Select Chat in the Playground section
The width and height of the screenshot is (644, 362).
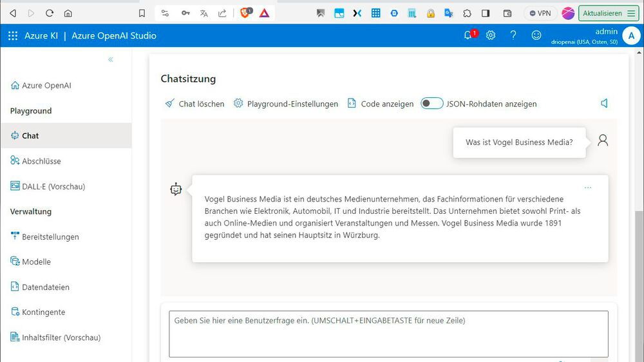point(66,136)
